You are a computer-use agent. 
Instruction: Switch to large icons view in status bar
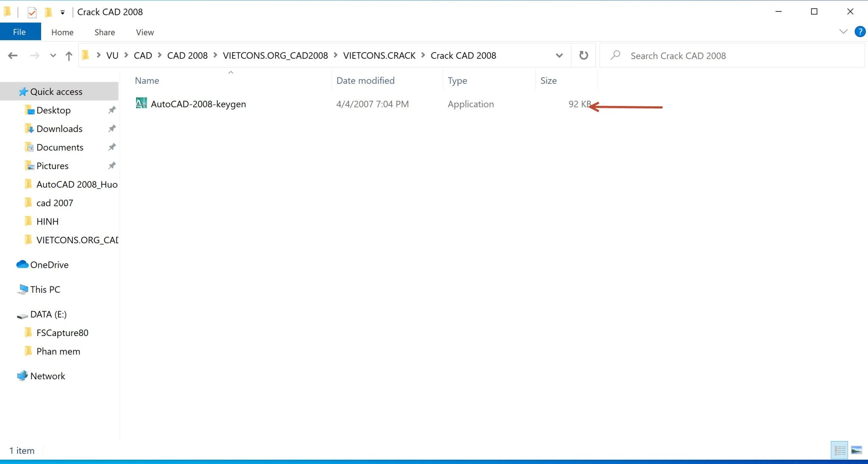click(x=857, y=450)
